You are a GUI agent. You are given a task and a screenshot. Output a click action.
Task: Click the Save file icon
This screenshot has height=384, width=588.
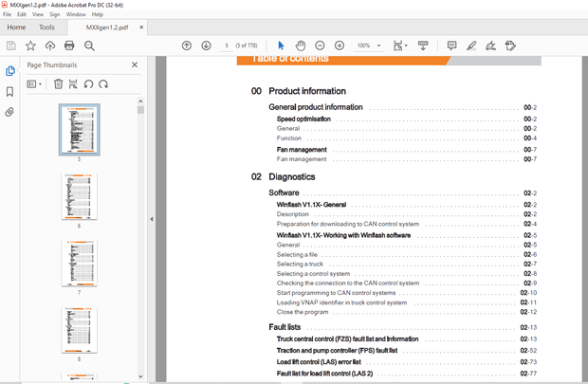point(10,46)
